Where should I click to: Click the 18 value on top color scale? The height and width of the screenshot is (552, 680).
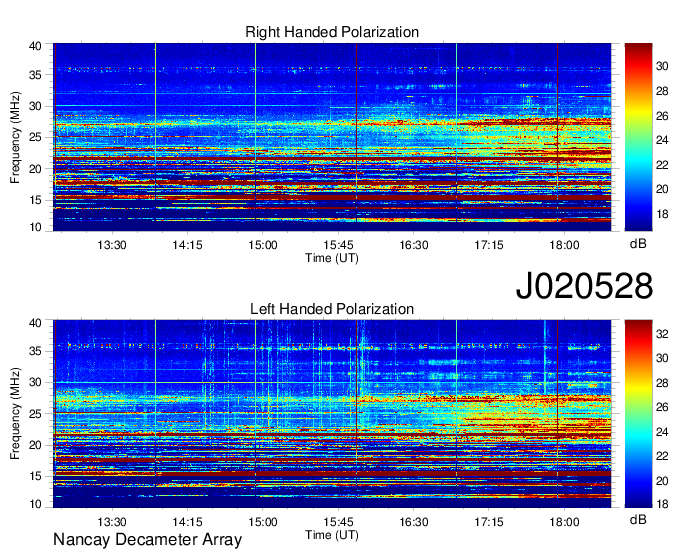662,214
